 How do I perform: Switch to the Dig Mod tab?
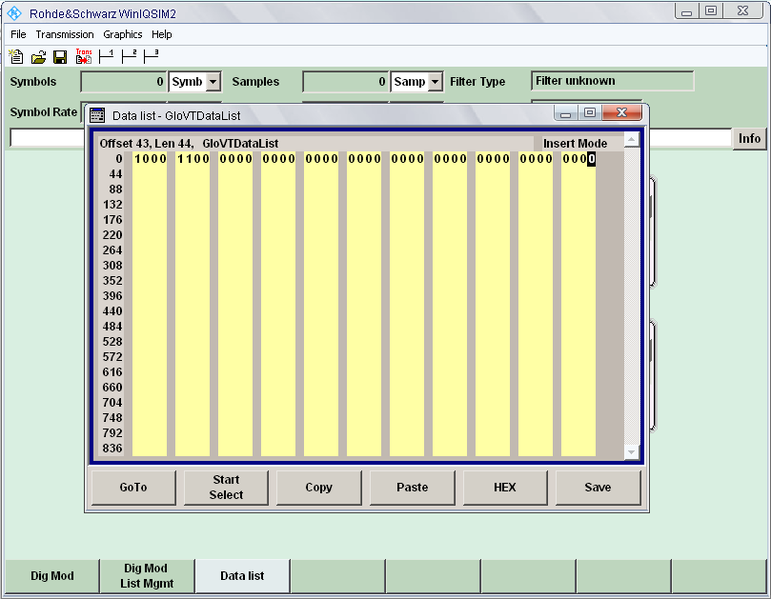(52, 576)
